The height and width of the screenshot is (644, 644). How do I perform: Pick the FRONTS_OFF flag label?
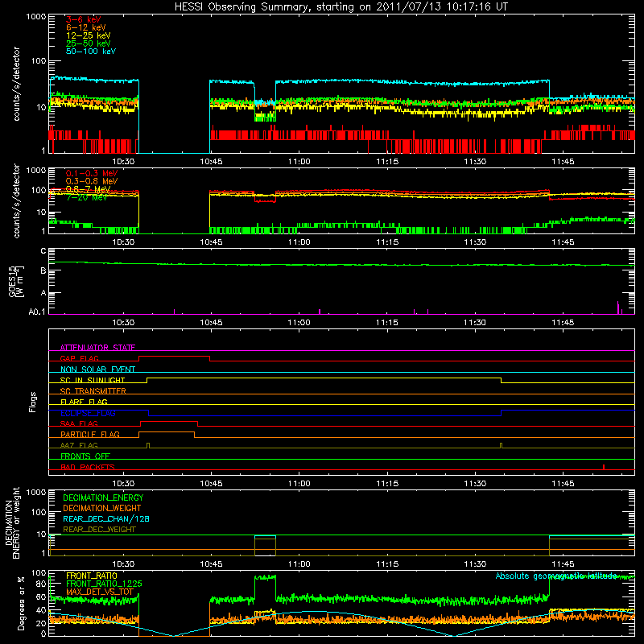[x=85, y=456]
